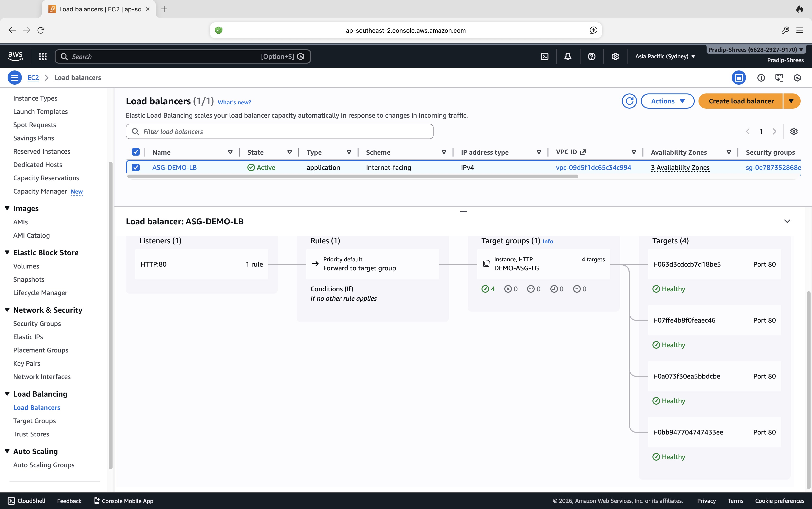This screenshot has height=509, width=812.
Task: Expand the hamburger navigation menu
Action: point(14,77)
